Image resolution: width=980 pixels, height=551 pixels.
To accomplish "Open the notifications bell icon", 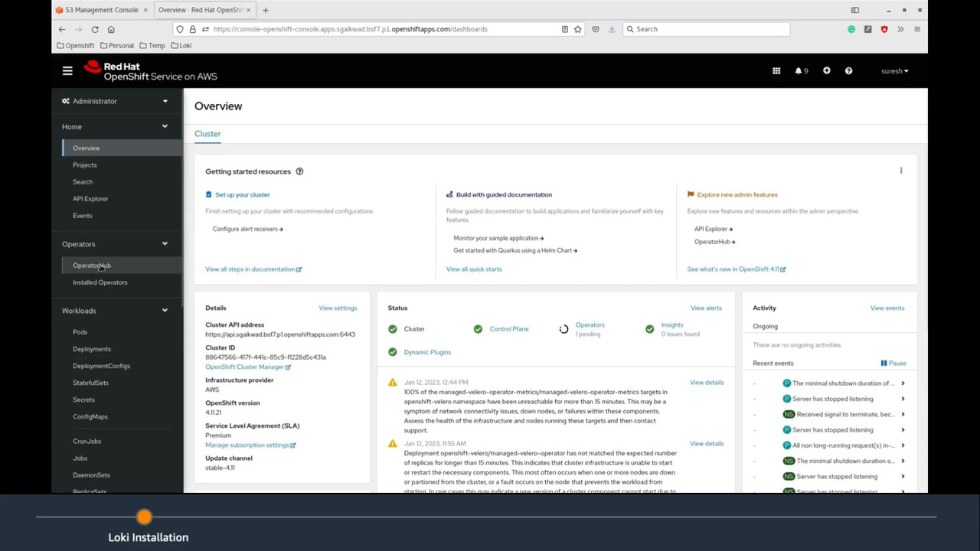I will (x=801, y=71).
